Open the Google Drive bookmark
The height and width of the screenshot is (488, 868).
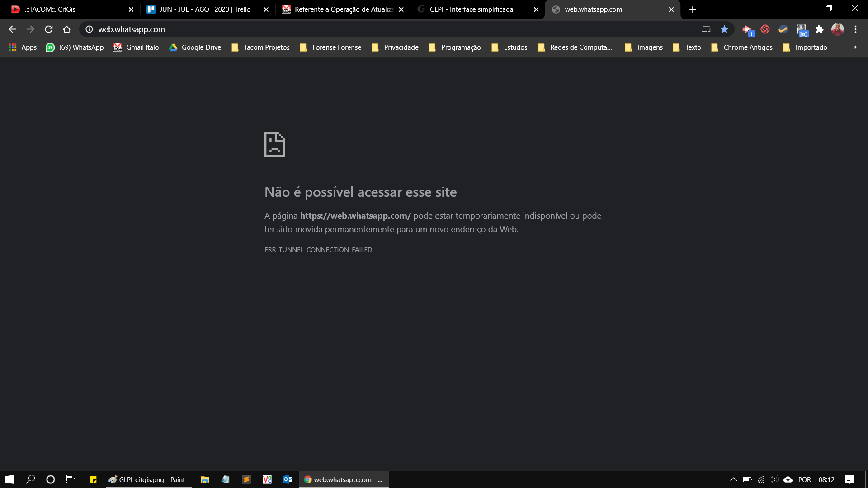195,47
